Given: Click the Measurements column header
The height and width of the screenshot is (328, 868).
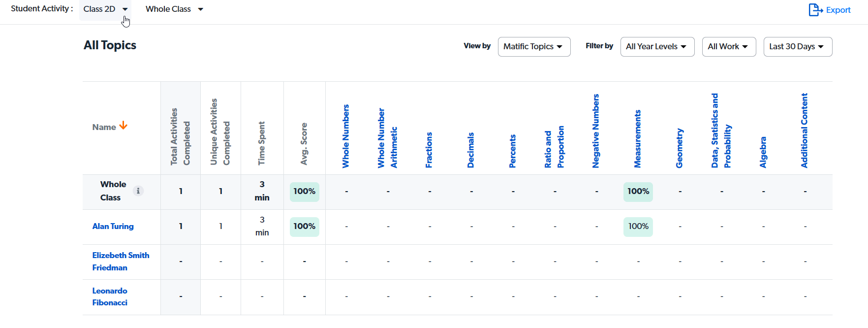Looking at the screenshot, I should 638,139.
